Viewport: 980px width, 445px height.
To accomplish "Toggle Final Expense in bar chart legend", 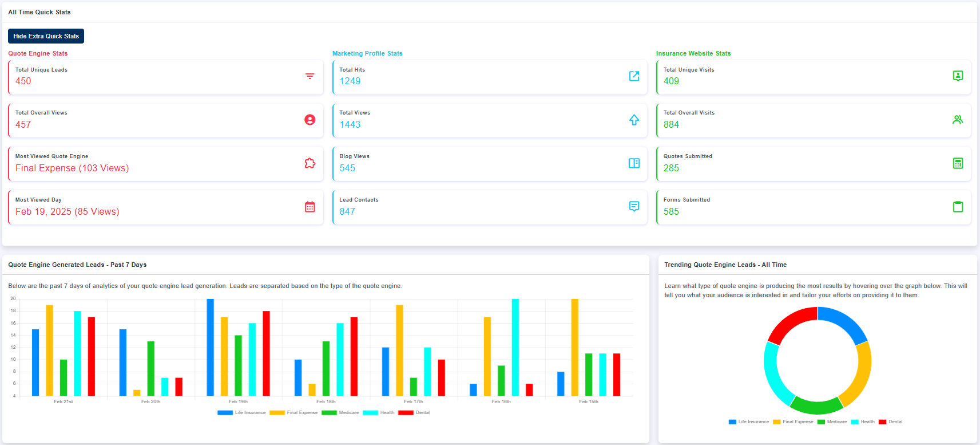I will pyautogui.click(x=293, y=412).
